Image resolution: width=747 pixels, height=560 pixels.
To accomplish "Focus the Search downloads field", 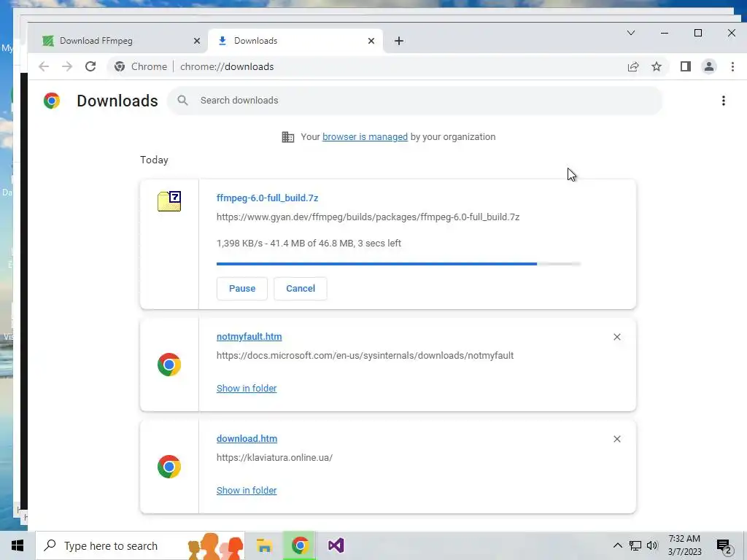I will [414, 101].
